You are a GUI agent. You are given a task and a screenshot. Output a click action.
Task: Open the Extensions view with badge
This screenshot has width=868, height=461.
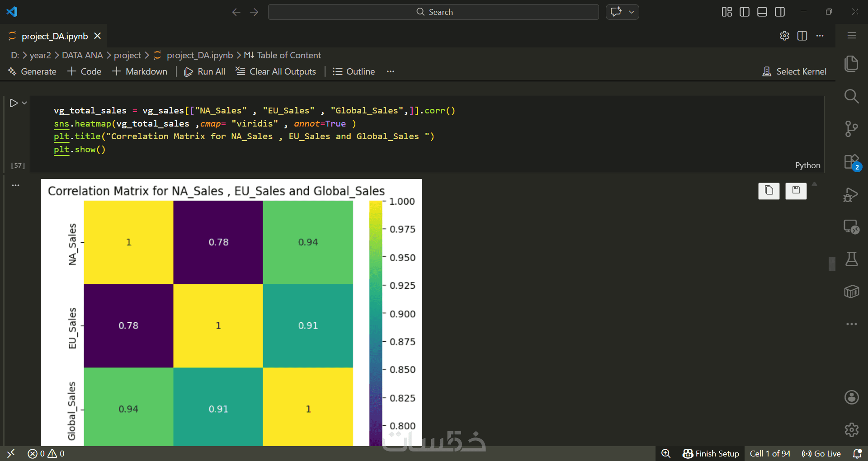point(851,162)
